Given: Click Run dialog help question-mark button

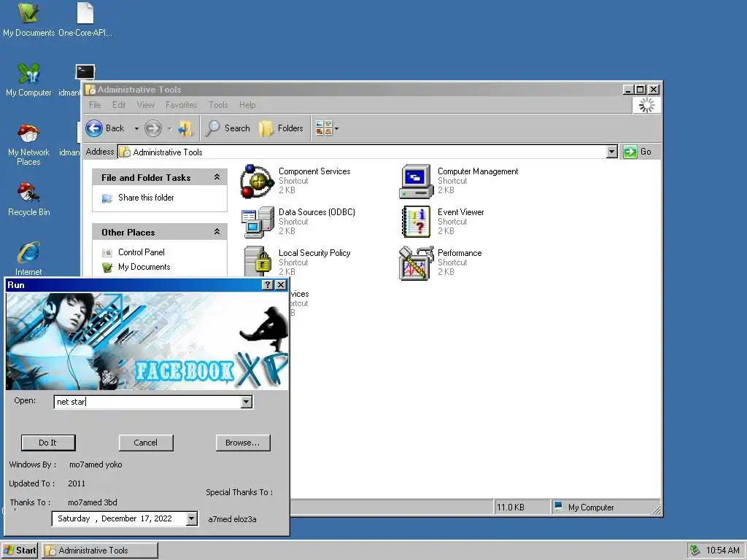Looking at the screenshot, I should tap(268, 285).
